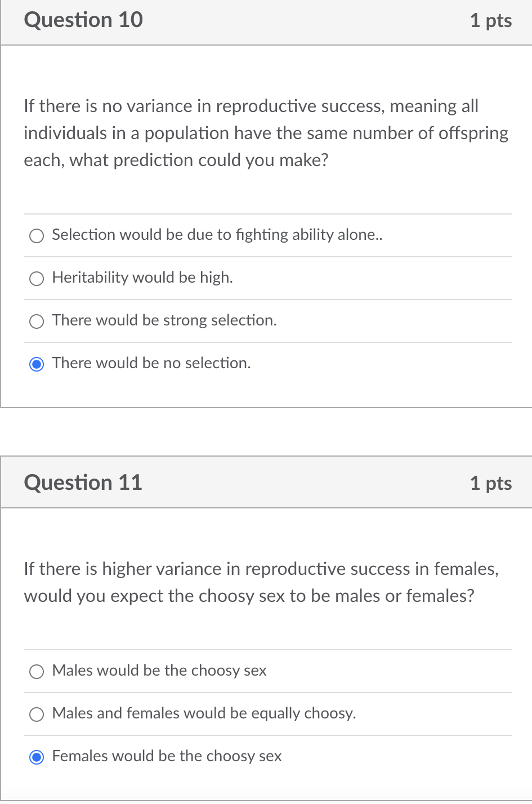Click the filled radio for 'There would be no selection.'
Viewport: 532px width, 804px height.
[x=37, y=364]
